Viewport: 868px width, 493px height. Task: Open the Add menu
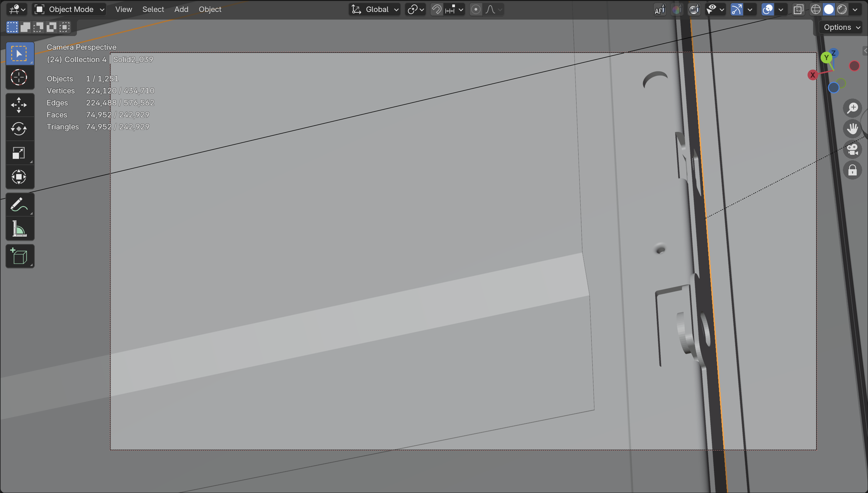click(x=181, y=10)
